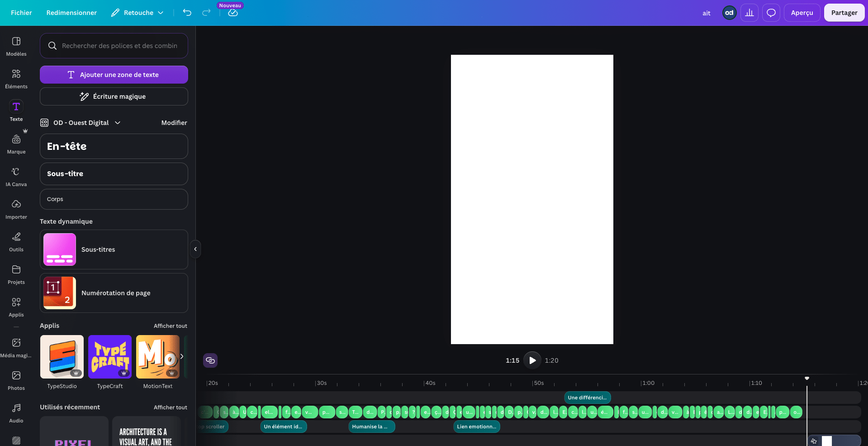Screen dimensions: 868x446
Task: Click the Architecture recently used text thumbnail
Action: [147, 431]
